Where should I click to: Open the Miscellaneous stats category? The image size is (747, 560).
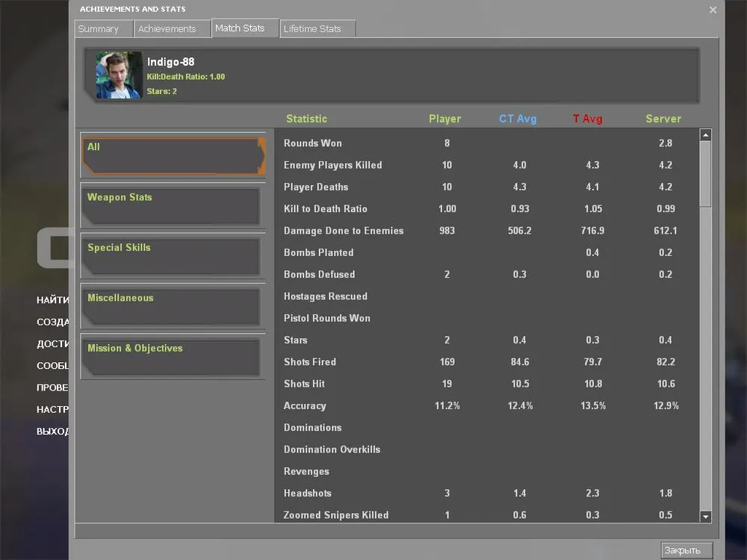click(171, 308)
